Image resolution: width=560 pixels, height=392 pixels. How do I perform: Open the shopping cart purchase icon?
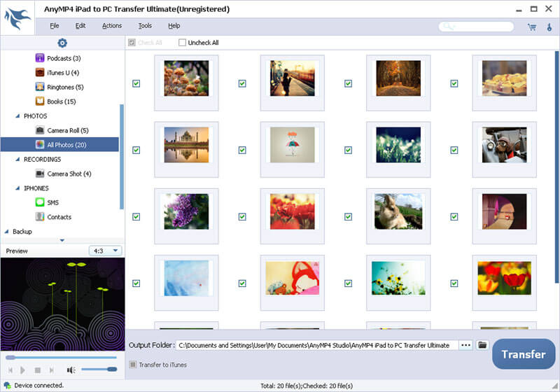click(532, 27)
